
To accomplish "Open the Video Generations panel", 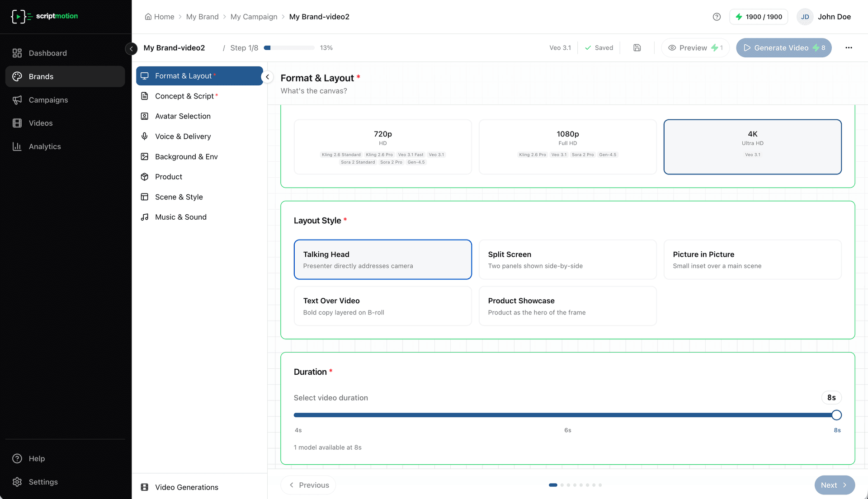I will [x=186, y=487].
